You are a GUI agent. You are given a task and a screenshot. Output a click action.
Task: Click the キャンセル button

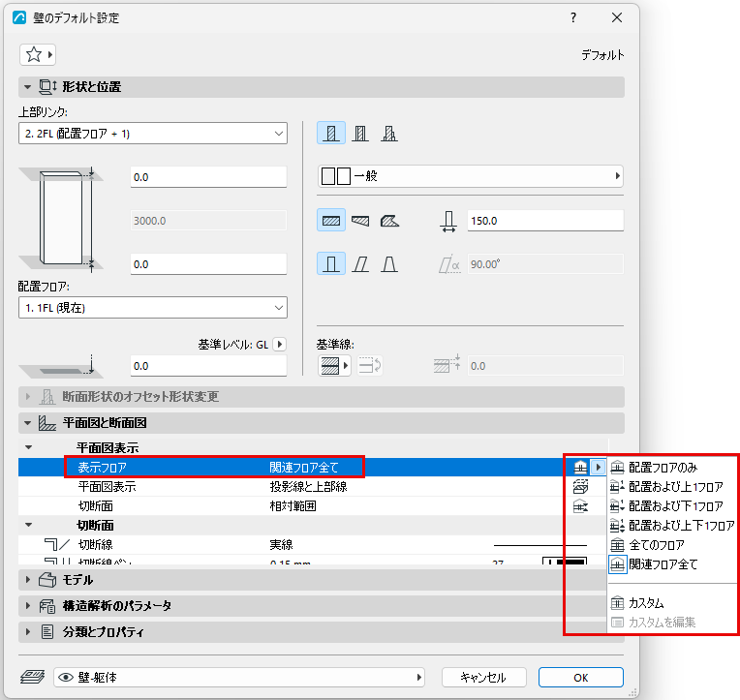(483, 678)
